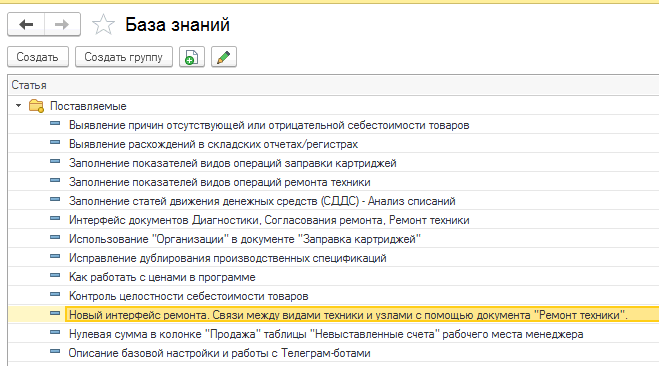Click item icon beside Нулевая сумма в колонке
The image size is (659, 366).
point(55,332)
